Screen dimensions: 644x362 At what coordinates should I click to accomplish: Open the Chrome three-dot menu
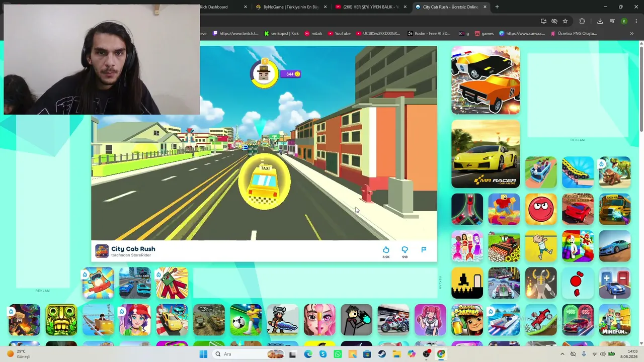coord(636,21)
